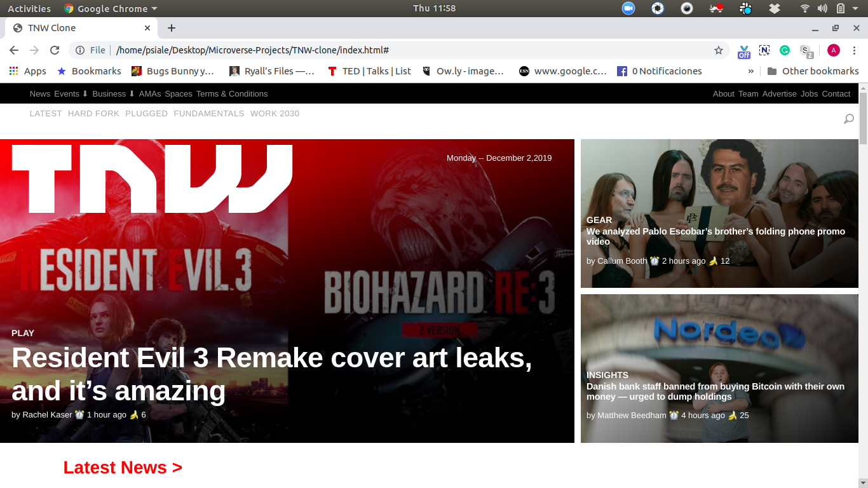Click AMAs in the top nav
Screen dimensions: 868x488
click(x=150, y=93)
